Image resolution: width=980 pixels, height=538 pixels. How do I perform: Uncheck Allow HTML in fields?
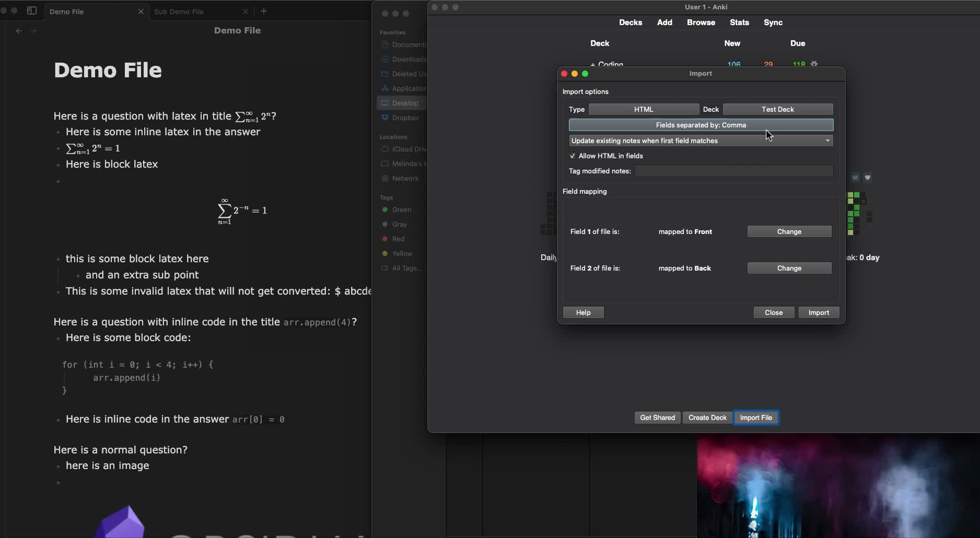(x=573, y=156)
